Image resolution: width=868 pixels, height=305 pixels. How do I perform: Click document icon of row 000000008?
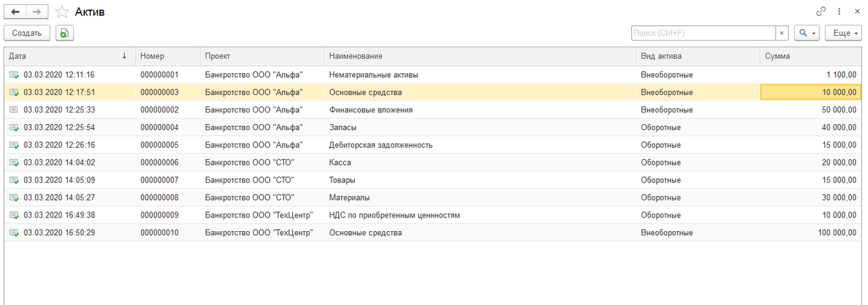(x=14, y=198)
